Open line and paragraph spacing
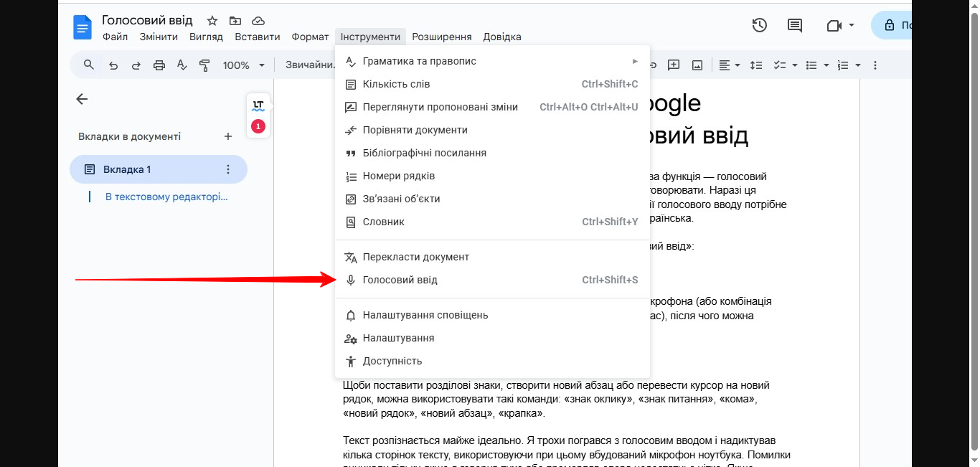The width and height of the screenshot is (980, 467). click(x=756, y=65)
